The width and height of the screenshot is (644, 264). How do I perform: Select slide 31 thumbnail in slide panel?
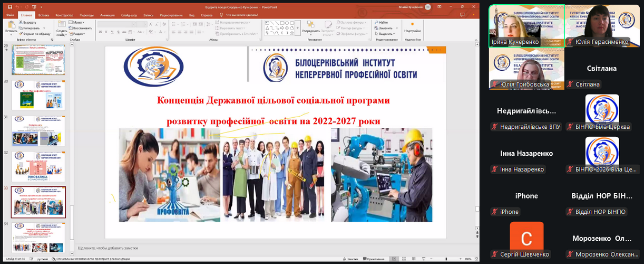point(38,130)
